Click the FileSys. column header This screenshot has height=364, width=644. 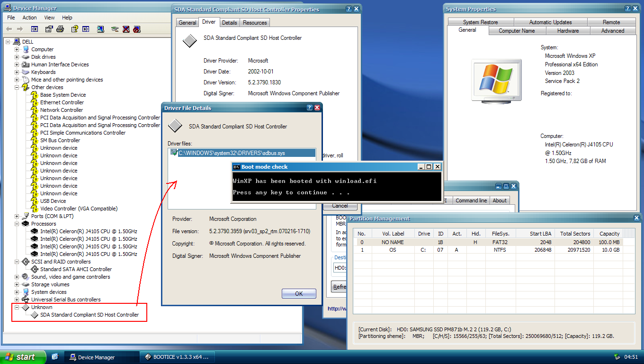(x=501, y=234)
